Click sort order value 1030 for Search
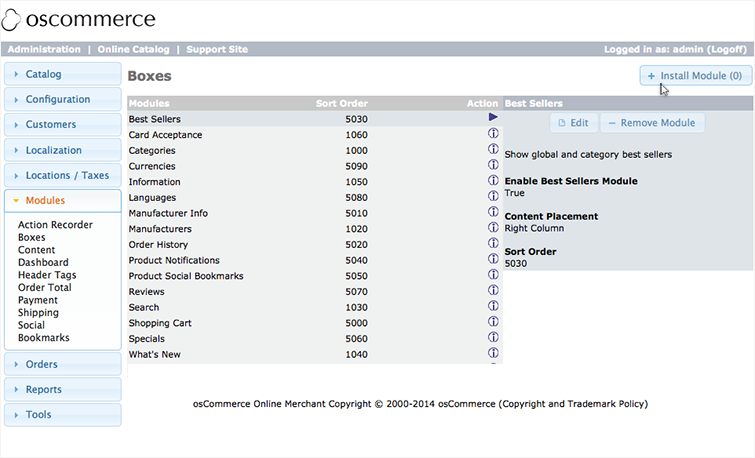The image size is (755, 458). (x=356, y=307)
